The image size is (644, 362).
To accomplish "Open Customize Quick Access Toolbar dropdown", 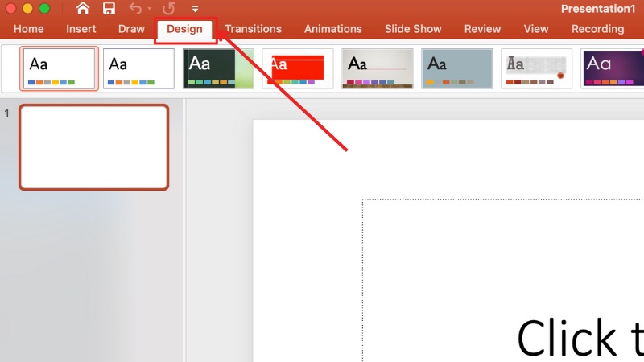I will coord(195,9).
